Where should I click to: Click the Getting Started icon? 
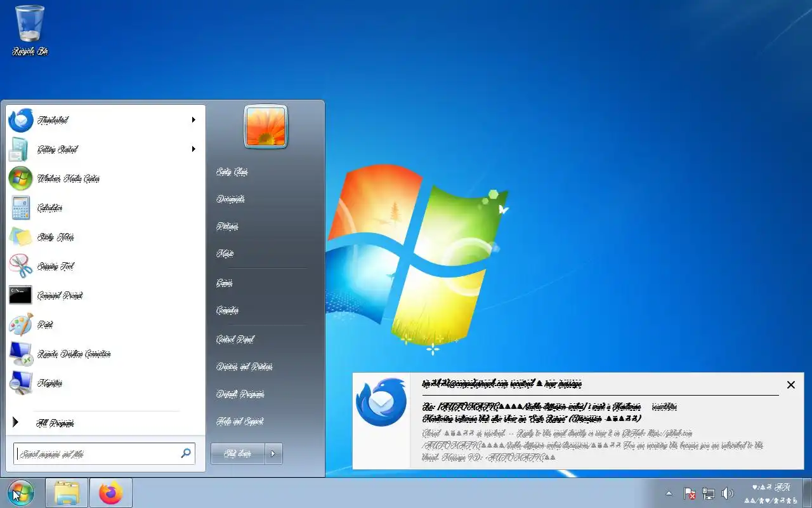18,149
